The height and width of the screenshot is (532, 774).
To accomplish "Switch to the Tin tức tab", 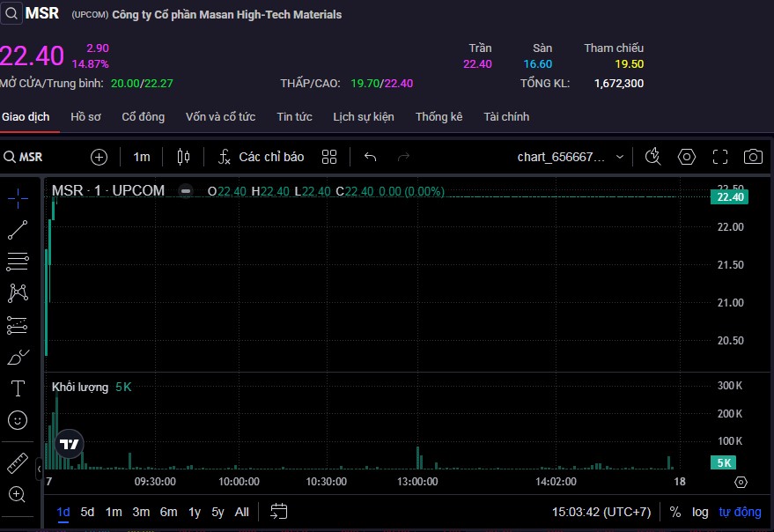I will [x=294, y=117].
